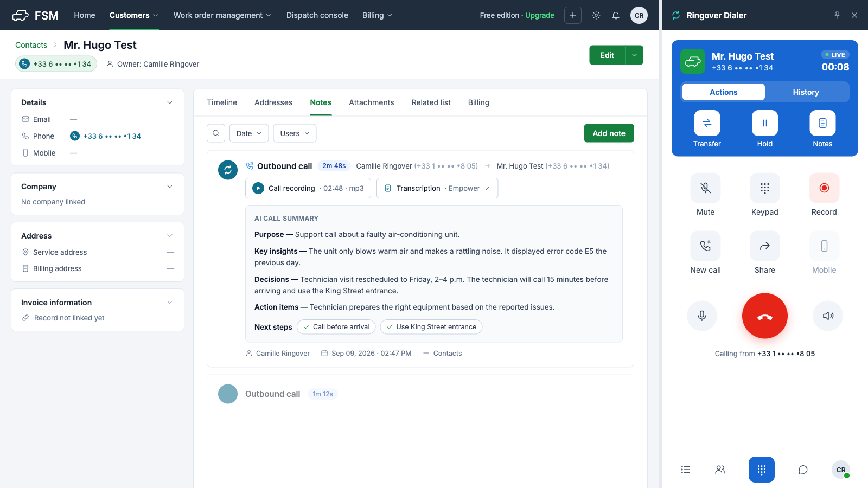Play the call recording
Image resolution: width=868 pixels, height=488 pixels.
258,188
